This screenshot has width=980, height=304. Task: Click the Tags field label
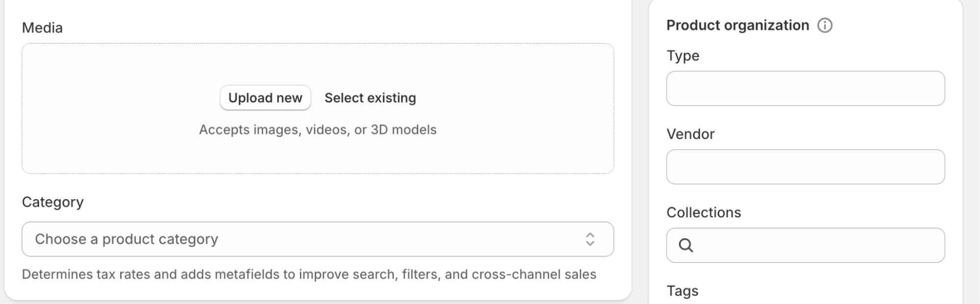682,291
